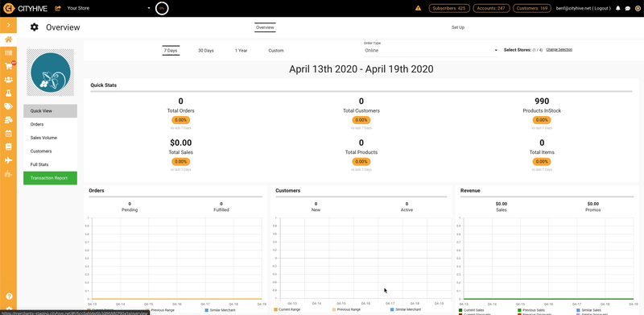Image resolution: width=644 pixels, height=315 pixels.
Task: Select the Custom date range
Action: (276, 51)
